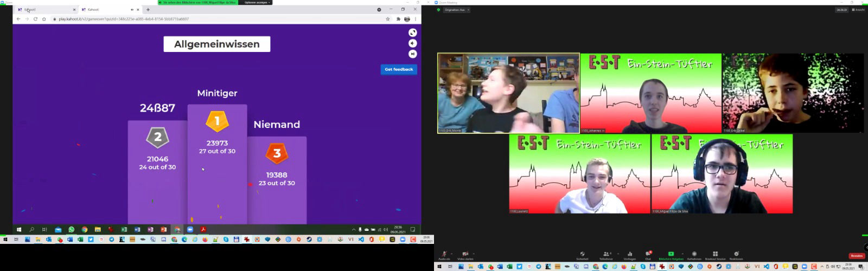Click the Kahoot fullscreen icon
Screen dimensions: 868x271
pyautogui.click(x=412, y=33)
